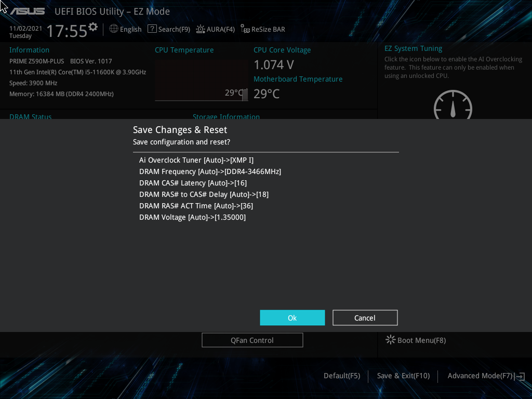Image resolution: width=532 pixels, height=399 pixels.
Task: Click the CPU Temperature heading
Action: coord(184,50)
